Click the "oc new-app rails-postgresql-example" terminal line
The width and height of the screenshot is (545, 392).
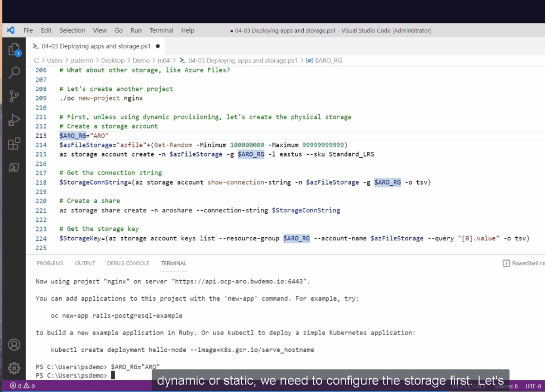tap(117, 315)
